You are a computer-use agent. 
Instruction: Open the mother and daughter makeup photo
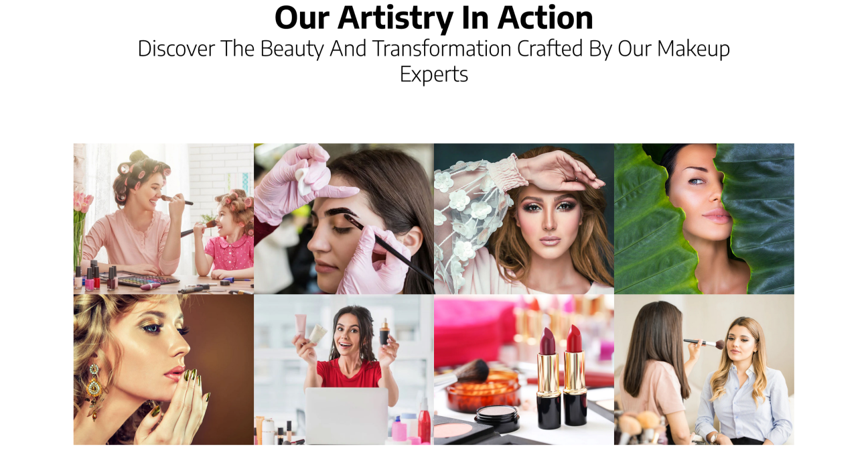tap(163, 218)
